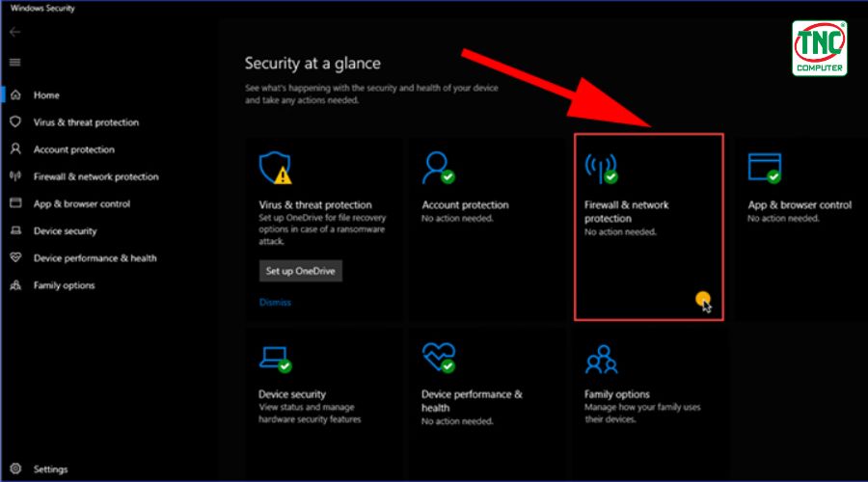Open the Device performance & health card title

472,401
